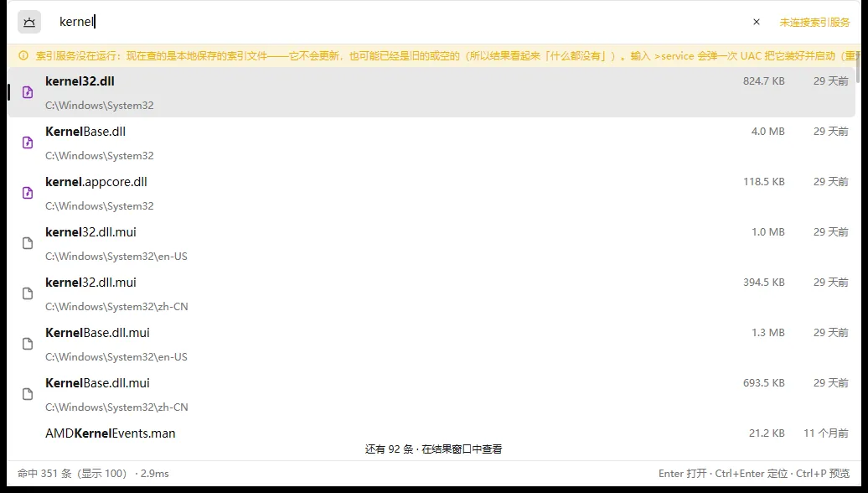Image resolution: width=868 pixels, height=493 pixels.
Task: Select the KernelBase.dll result
Action: [431, 143]
